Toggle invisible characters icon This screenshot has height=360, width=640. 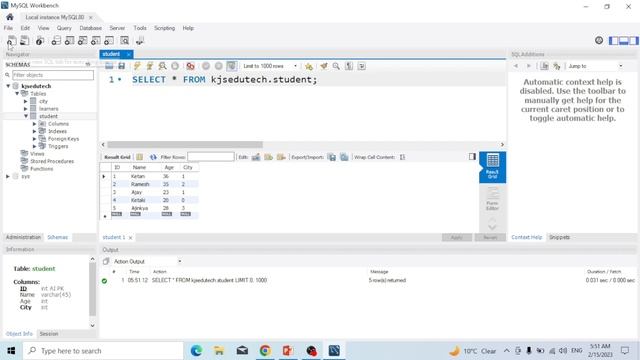349,66
